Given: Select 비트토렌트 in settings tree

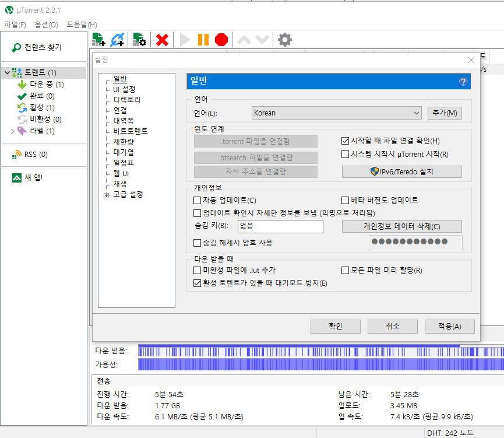Looking at the screenshot, I should point(130,131).
